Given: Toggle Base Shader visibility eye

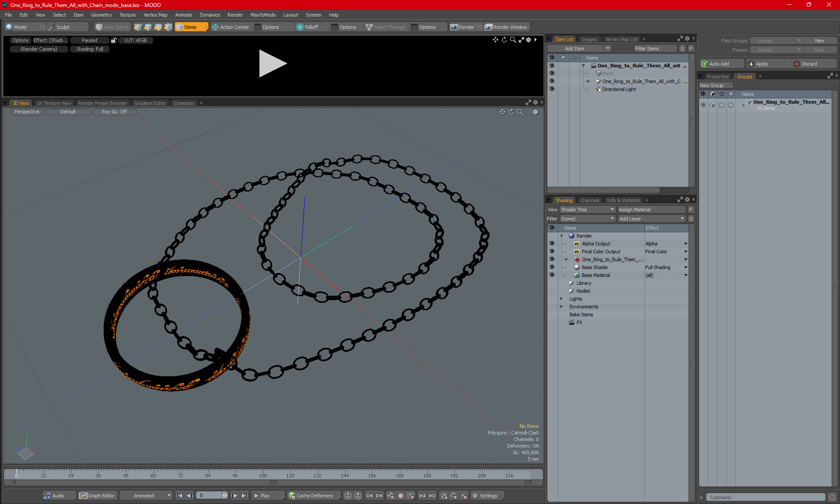Looking at the screenshot, I should point(552,267).
